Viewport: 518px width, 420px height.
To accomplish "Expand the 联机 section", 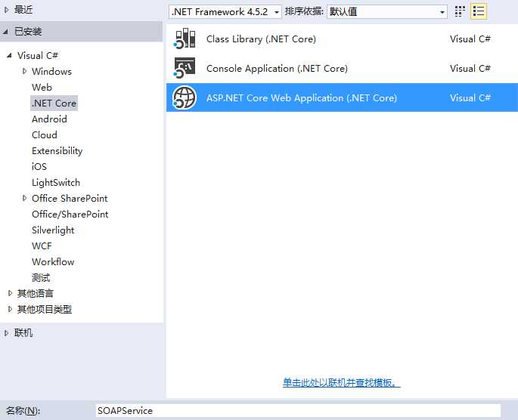I will 6,333.
